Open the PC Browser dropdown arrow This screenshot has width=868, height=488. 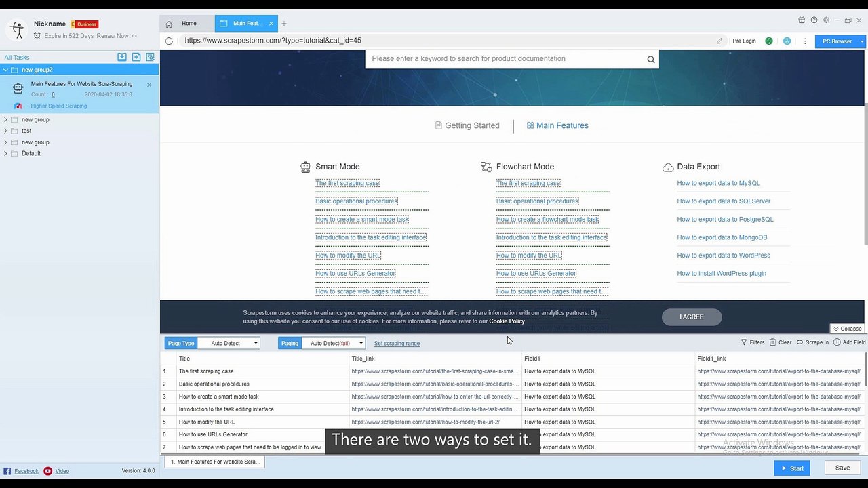863,41
